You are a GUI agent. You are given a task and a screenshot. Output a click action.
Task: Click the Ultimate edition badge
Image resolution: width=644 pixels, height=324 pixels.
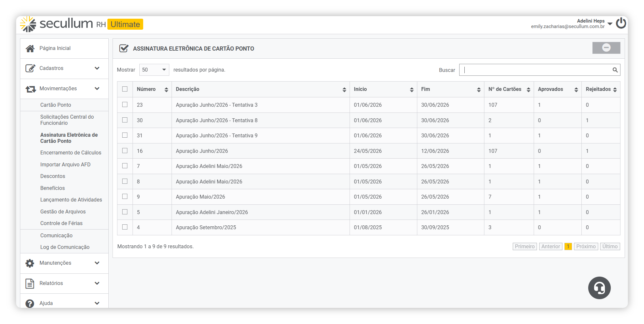(125, 25)
